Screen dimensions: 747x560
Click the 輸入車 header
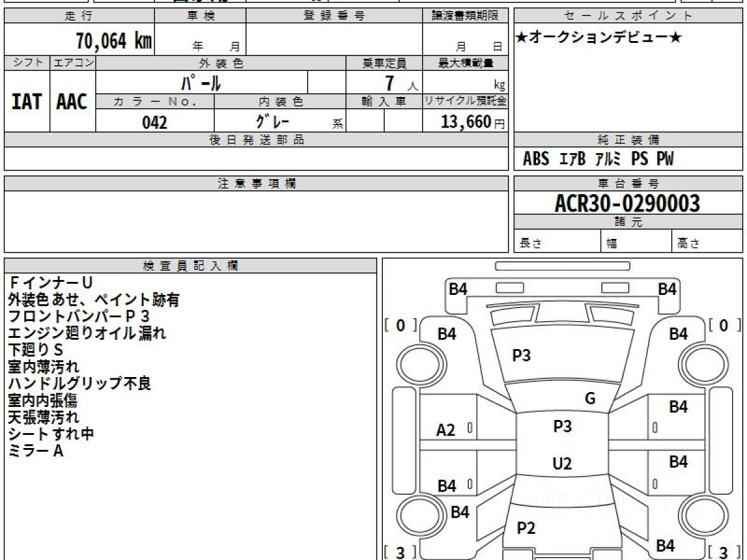click(x=384, y=101)
